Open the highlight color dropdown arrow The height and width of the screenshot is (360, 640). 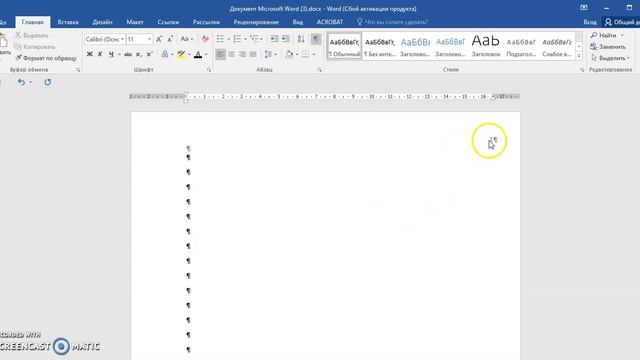click(x=189, y=54)
